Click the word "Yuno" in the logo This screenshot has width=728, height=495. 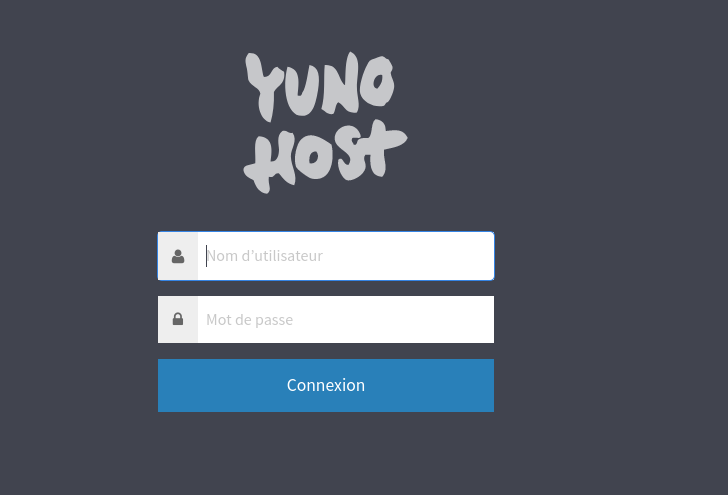(x=320, y=86)
